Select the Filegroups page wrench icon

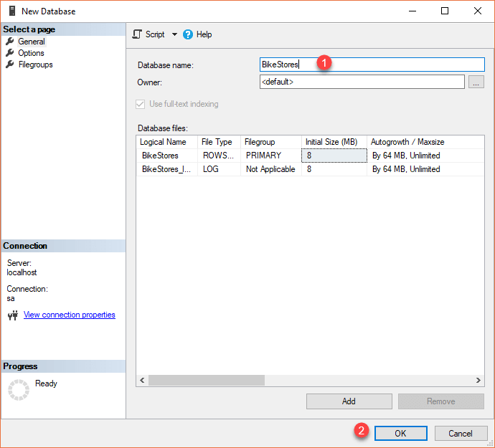10,65
